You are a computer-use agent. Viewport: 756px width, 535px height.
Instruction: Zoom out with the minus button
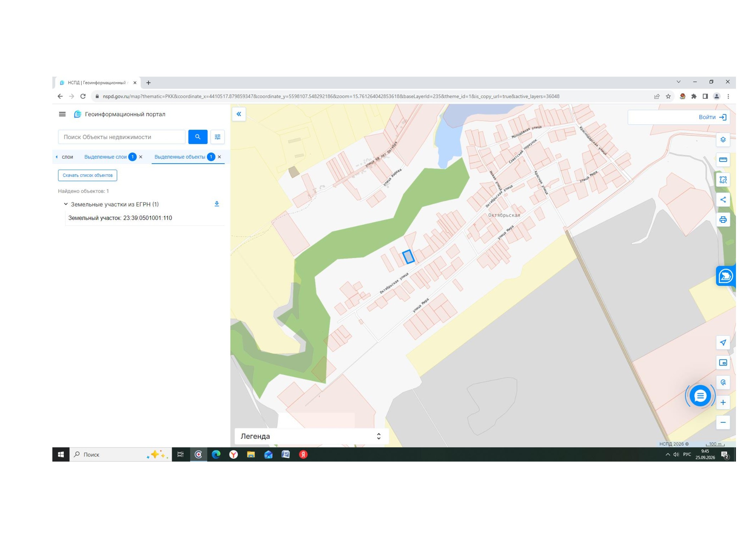[x=723, y=422]
